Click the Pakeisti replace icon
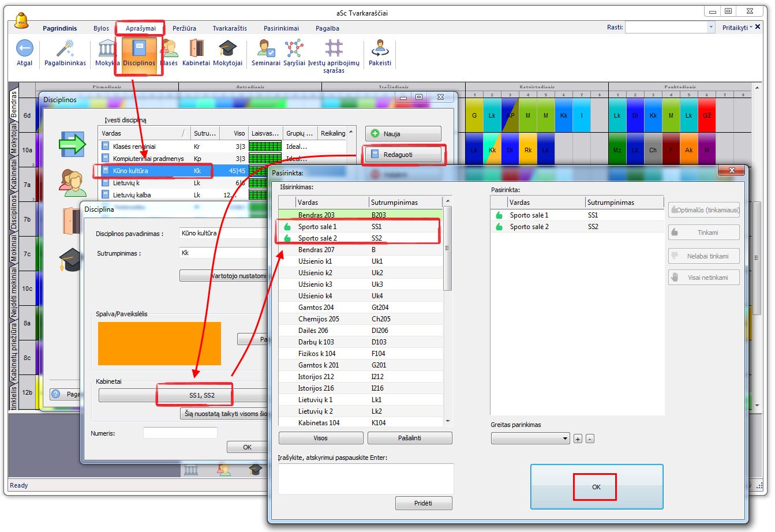 coord(380,49)
